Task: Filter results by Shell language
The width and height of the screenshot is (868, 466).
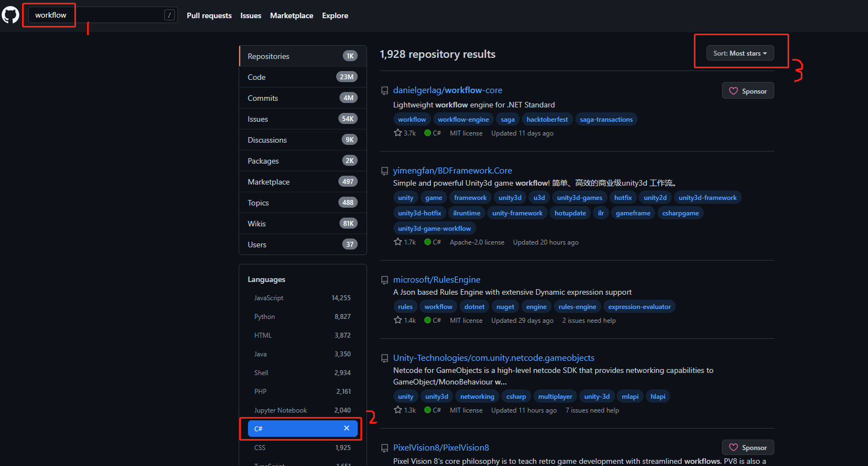Action: (x=303, y=373)
